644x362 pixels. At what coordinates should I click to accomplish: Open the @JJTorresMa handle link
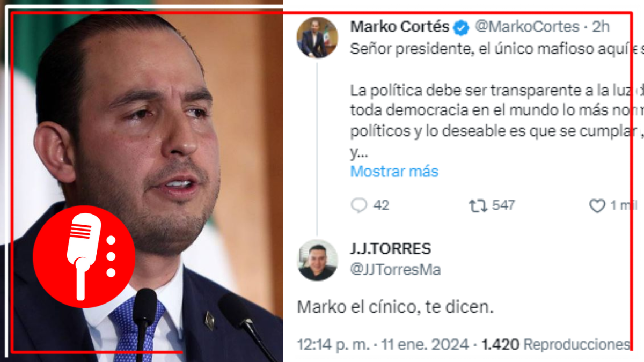click(x=396, y=270)
